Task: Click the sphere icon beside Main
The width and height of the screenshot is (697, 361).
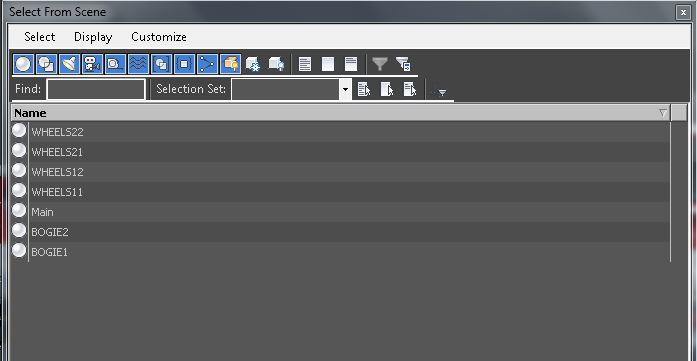Action: coord(19,210)
